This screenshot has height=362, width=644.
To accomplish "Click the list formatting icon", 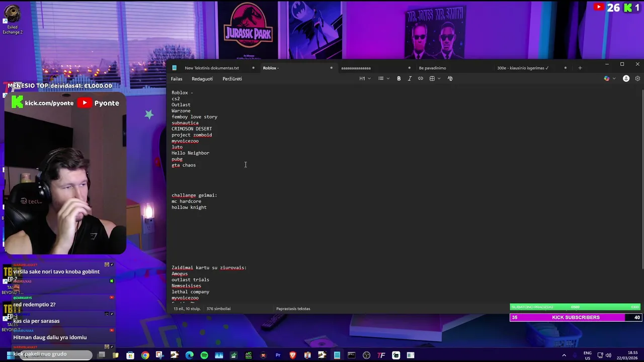I will coord(381,78).
